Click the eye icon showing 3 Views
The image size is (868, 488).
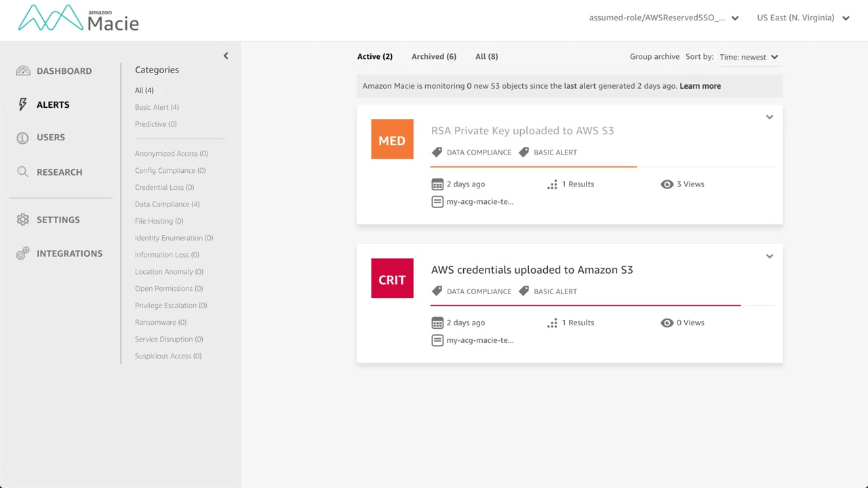tap(667, 184)
